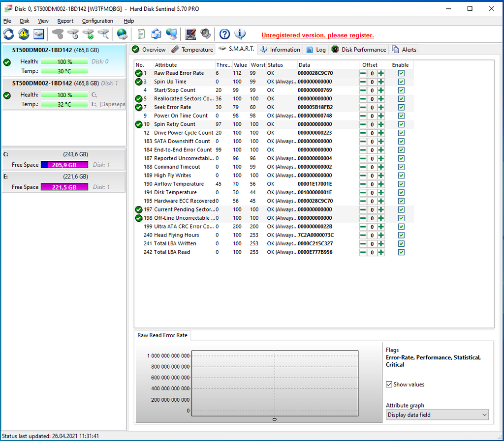
Task: Open the report document icon in toolbar
Action: click(141, 34)
